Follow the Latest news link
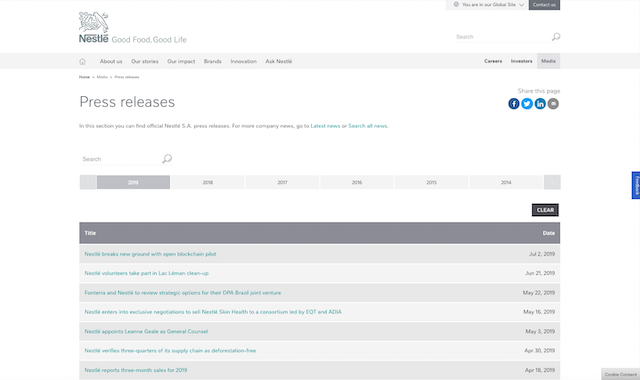Viewport: 640px width, 380px height. pyautogui.click(x=325, y=126)
